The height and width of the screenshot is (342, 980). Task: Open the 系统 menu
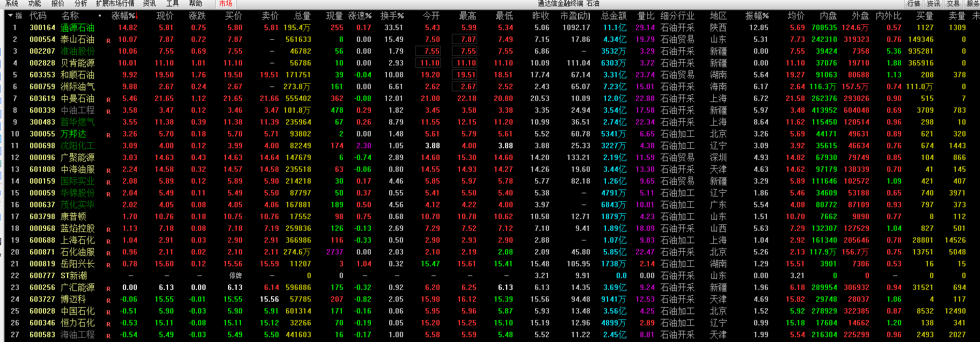click(11, 3)
